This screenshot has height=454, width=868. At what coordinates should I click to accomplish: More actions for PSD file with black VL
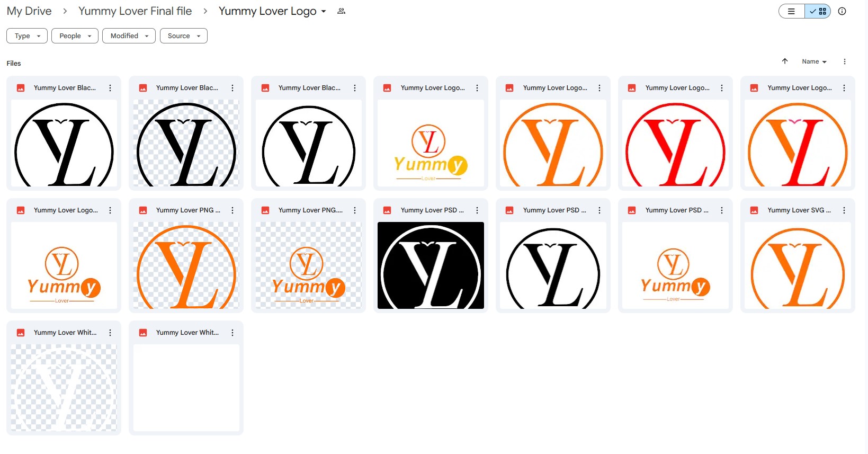599,210
